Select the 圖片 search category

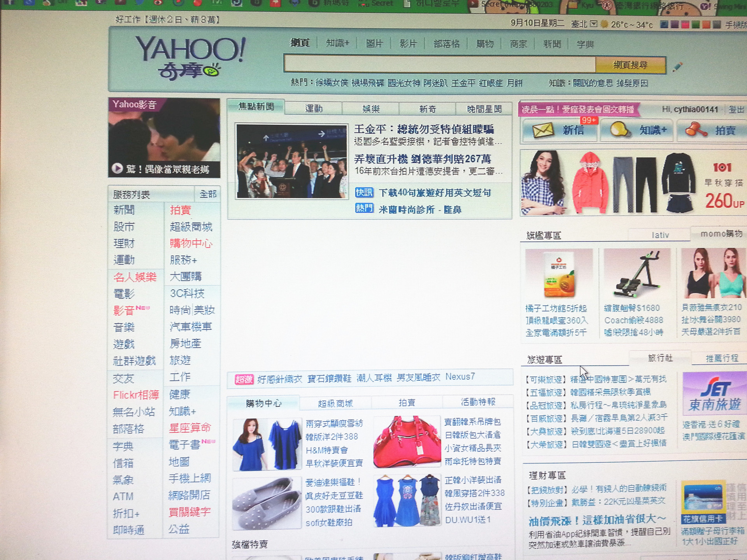[374, 44]
